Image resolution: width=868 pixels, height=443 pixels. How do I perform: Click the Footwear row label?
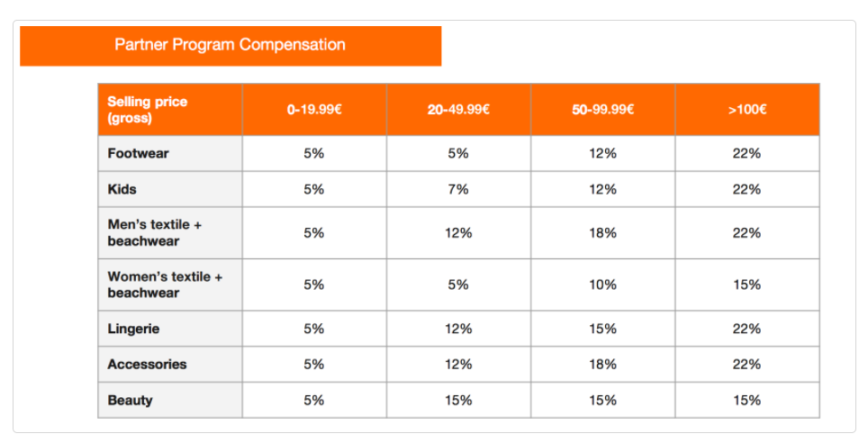point(139,154)
